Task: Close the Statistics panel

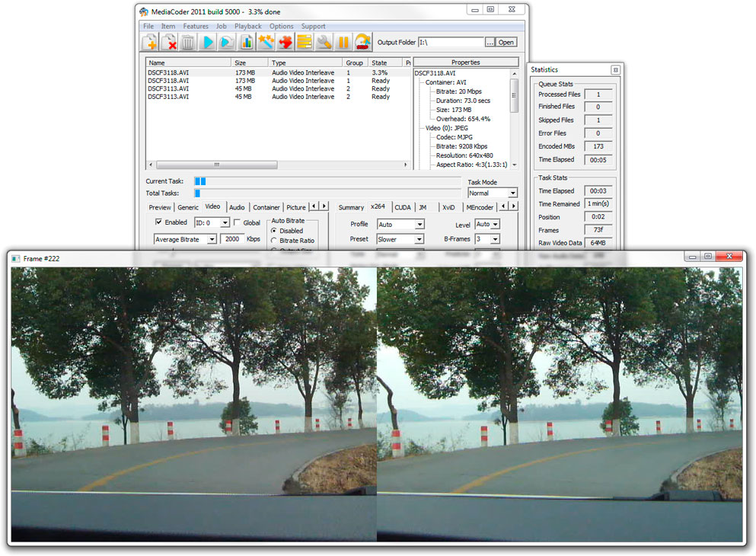Action: [x=615, y=70]
